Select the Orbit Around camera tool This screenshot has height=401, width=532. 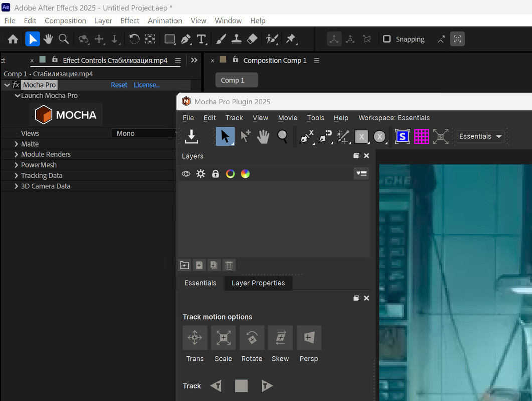coord(83,39)
